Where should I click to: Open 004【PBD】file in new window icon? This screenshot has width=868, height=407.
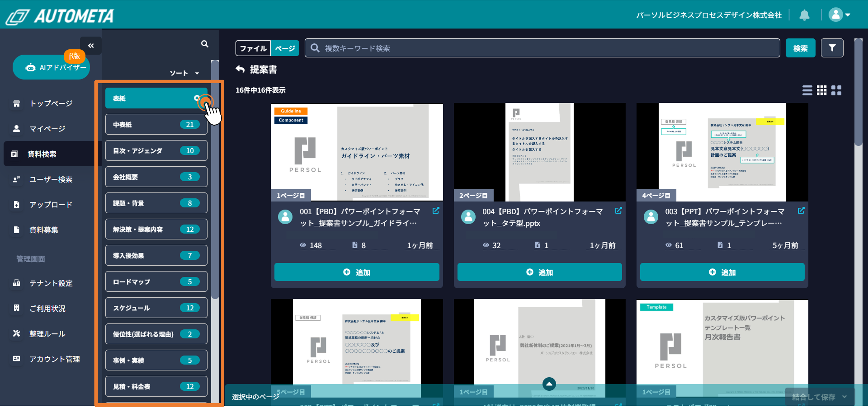coord(618,211)
